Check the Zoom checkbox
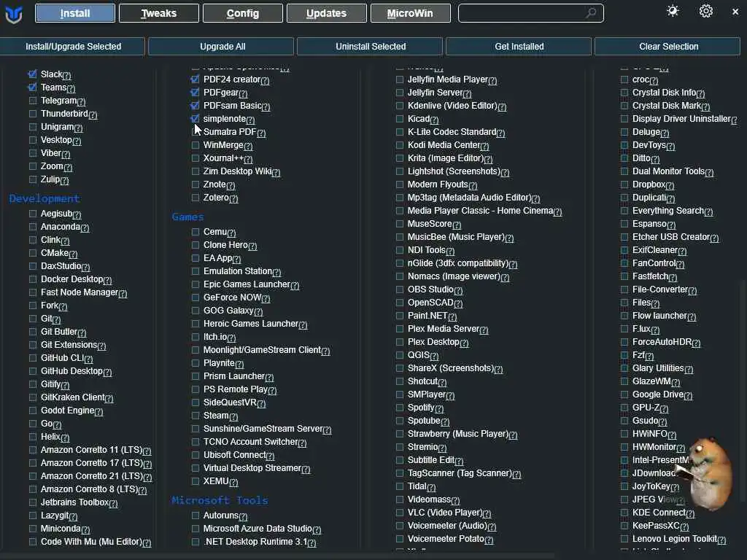This screenshot has width=747, height=560. (x=32, y=166)
